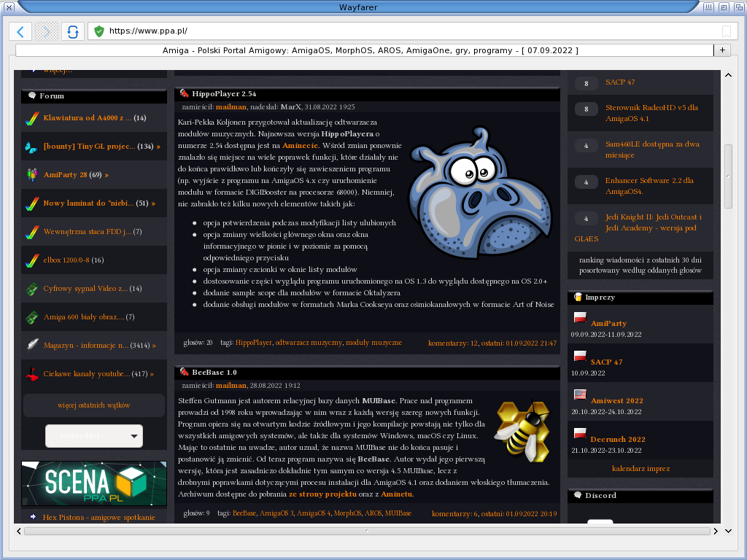
Task: Click the checkmark icon beside elbox 1200/0-8
Action: click(x=32, y=260)
